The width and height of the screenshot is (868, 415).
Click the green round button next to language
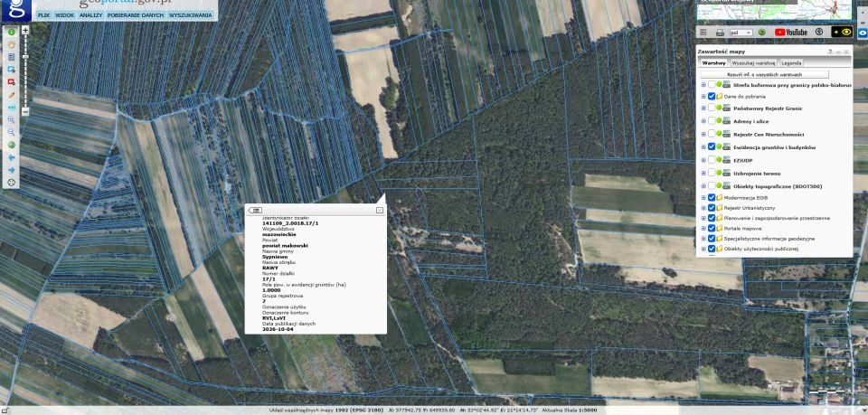point(761,33)
